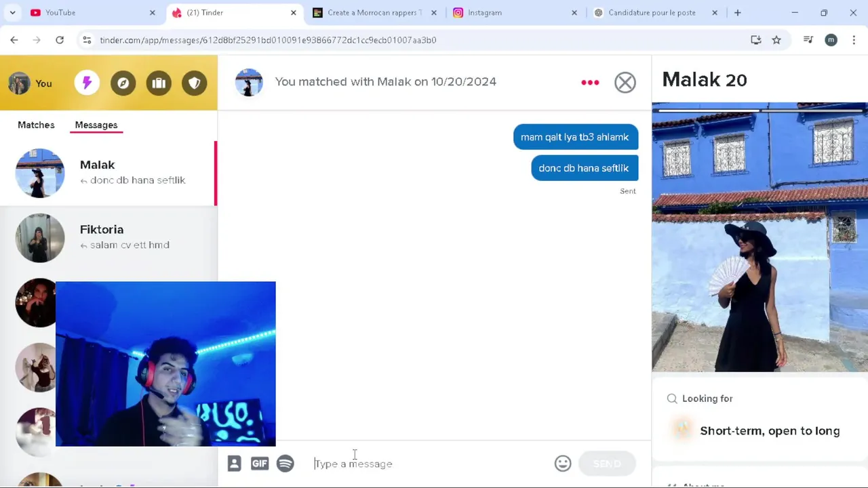Click the 'You matched with Malak' header text

point(385,81)
